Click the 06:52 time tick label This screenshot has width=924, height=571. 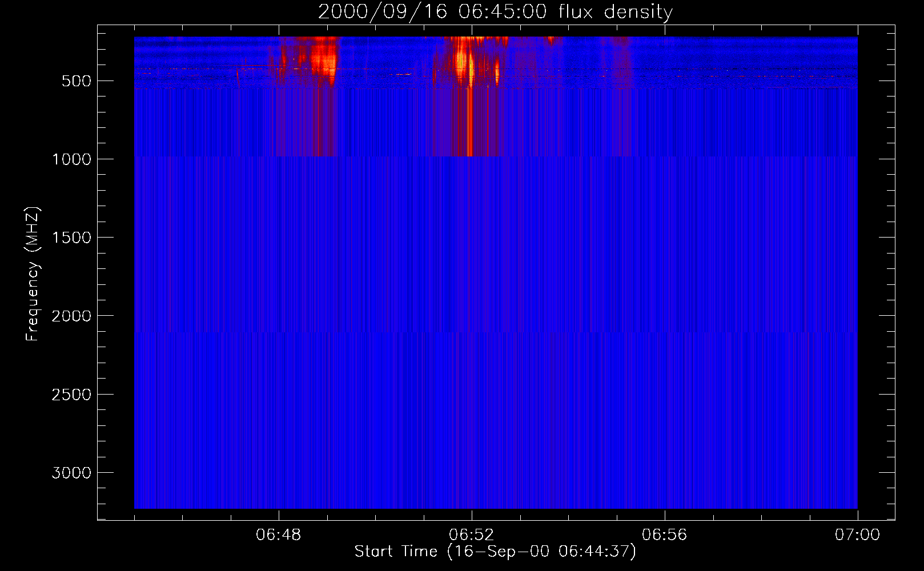coord(472,535)
